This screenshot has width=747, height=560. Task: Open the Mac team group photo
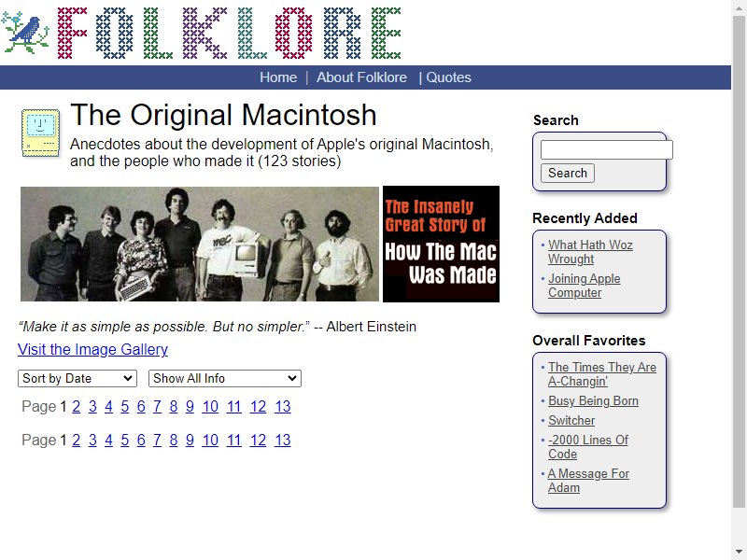point(200,244)
